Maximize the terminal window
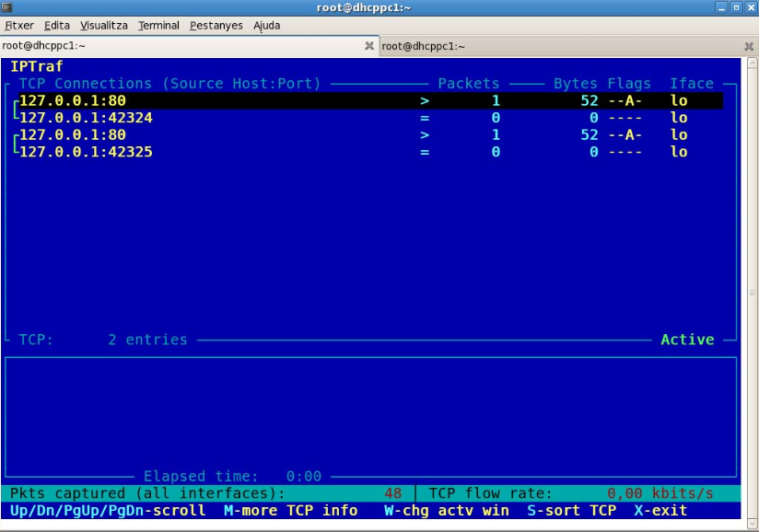This screenshot has height=532, width=759. (x=736, y=7)
